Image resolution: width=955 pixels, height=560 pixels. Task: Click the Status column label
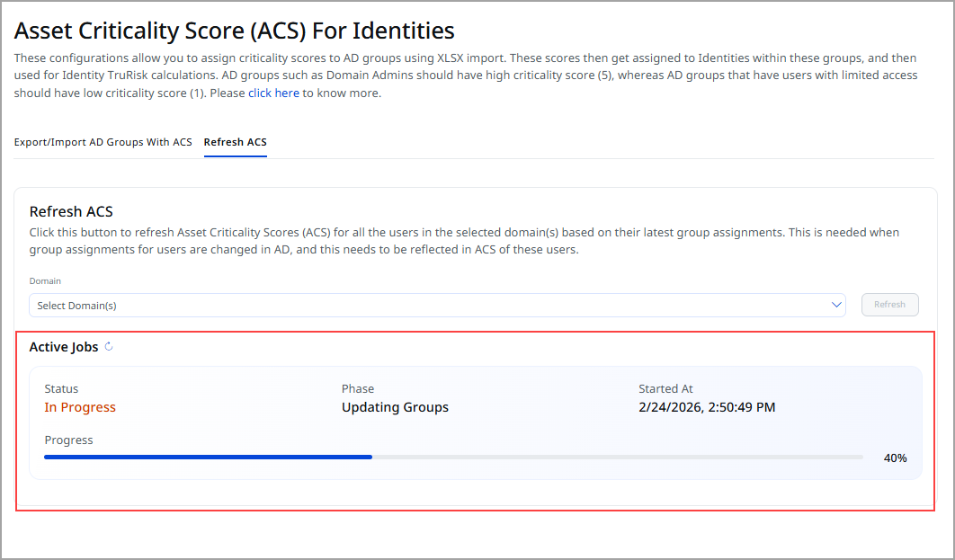pos(61,389)
